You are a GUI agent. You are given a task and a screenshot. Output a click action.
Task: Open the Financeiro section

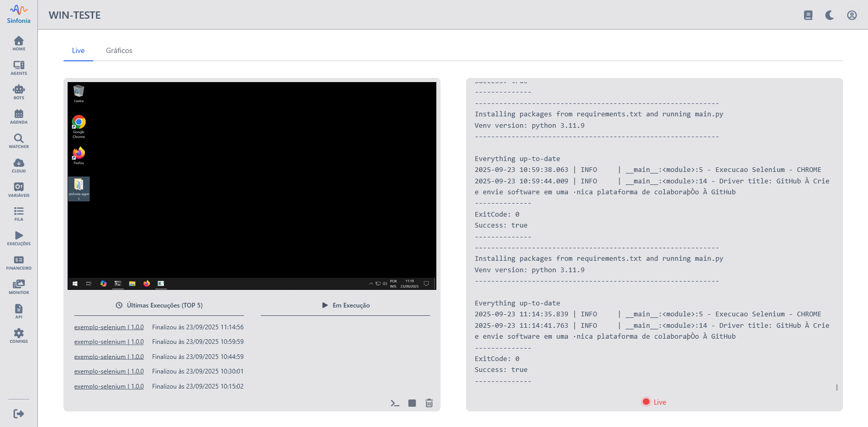click(19, 262)
